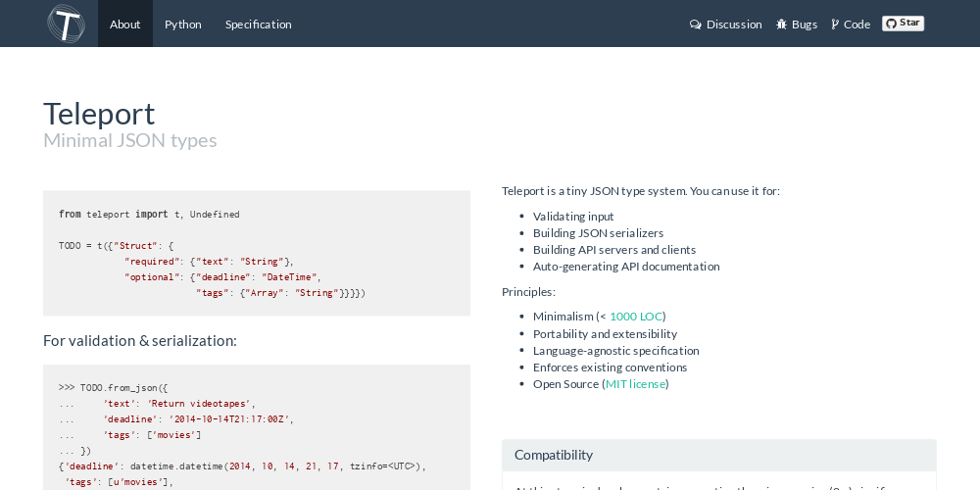Click 'Portability and extensibility' bullet

(605, 334)
